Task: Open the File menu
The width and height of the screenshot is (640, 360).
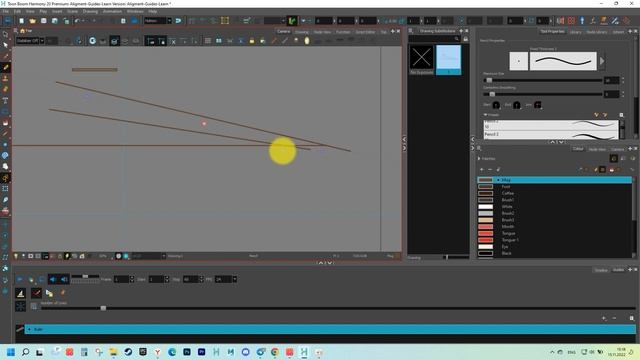Action: (6, 11)
